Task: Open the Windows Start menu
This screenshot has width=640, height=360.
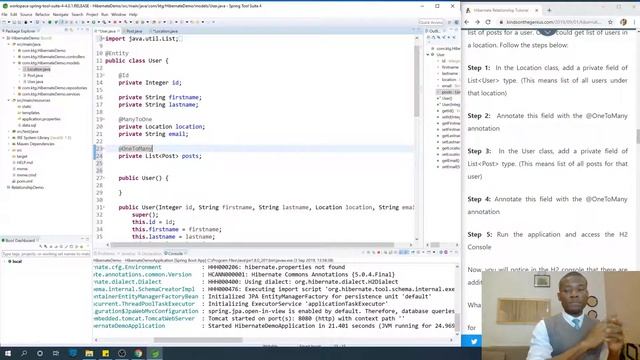Action: pyautogui.click(x=8, y=353)
